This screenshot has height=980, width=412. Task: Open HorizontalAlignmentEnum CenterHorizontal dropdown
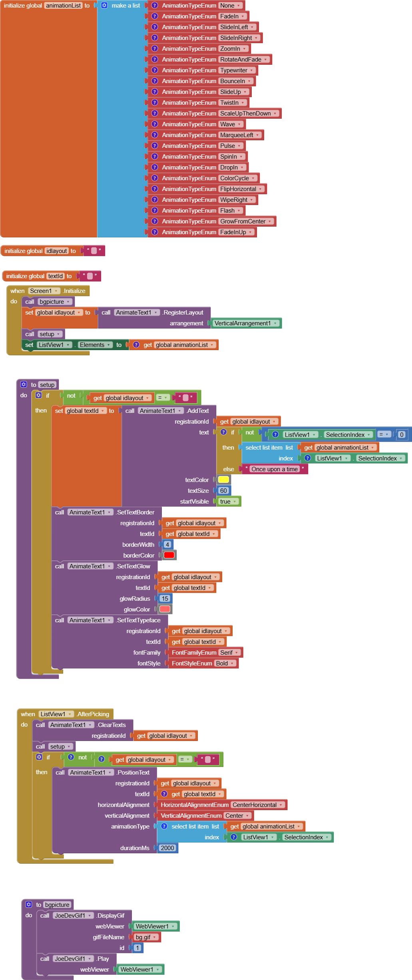coord(258,805)
